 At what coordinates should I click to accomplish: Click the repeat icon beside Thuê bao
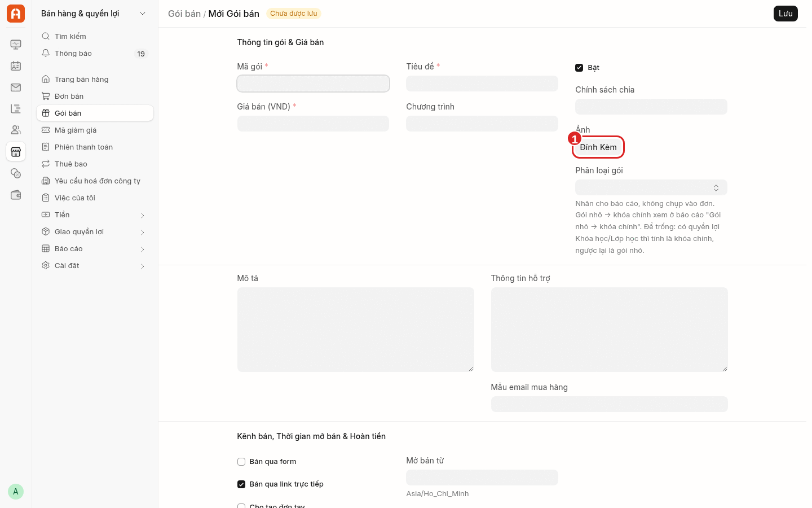point(46,164)
